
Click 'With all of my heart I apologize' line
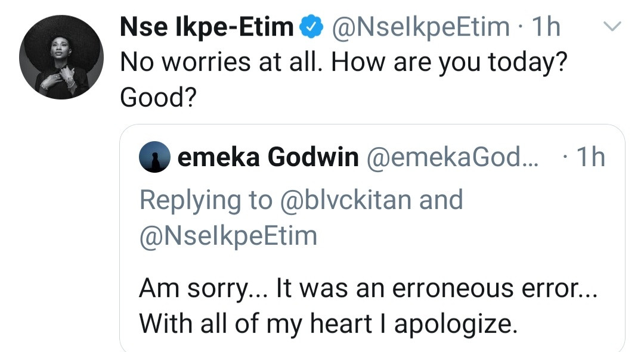tap(328, 322)
